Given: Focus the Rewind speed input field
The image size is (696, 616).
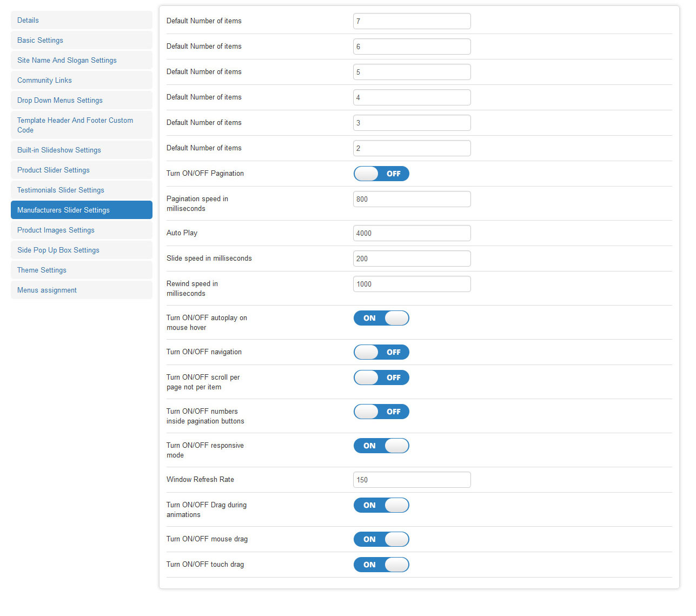Looking at the screenshot, I should click(x=412, y=284).
